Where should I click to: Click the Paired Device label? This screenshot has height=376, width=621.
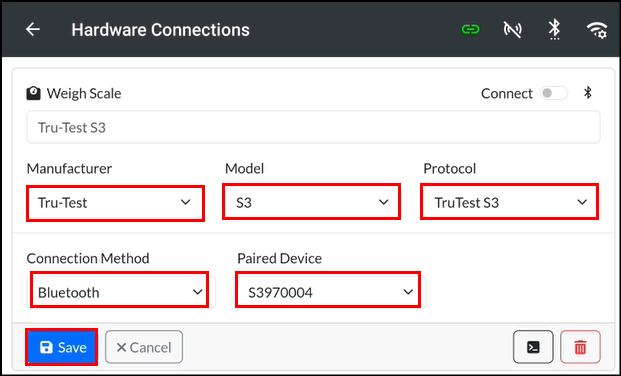(279, 258)
